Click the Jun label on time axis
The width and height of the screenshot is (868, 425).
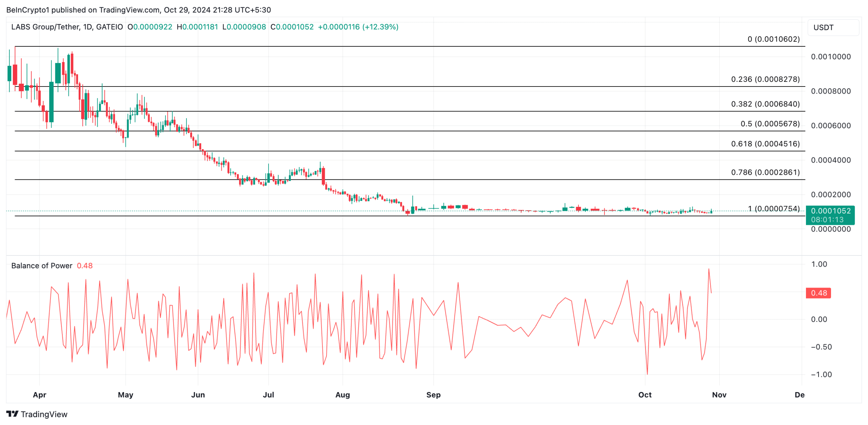point(198,394)
